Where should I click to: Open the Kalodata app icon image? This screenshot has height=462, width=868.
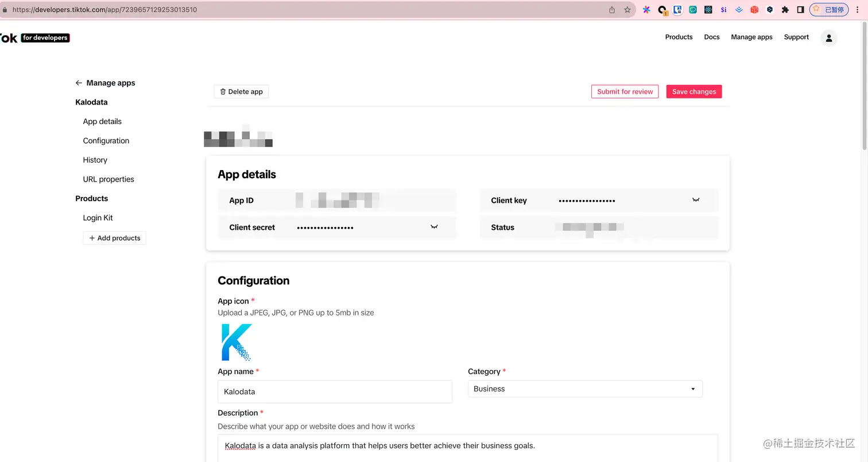click(237, 342)
